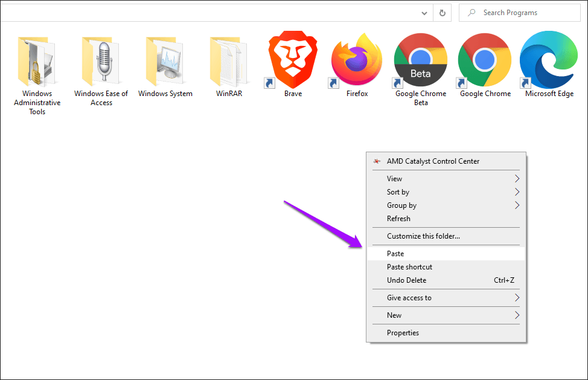The height and width of the screenshot is (380, 588).
Task: Click the 'Google Chrome Beta' label text
Action: pyautogui.click(x=421, y=98)
